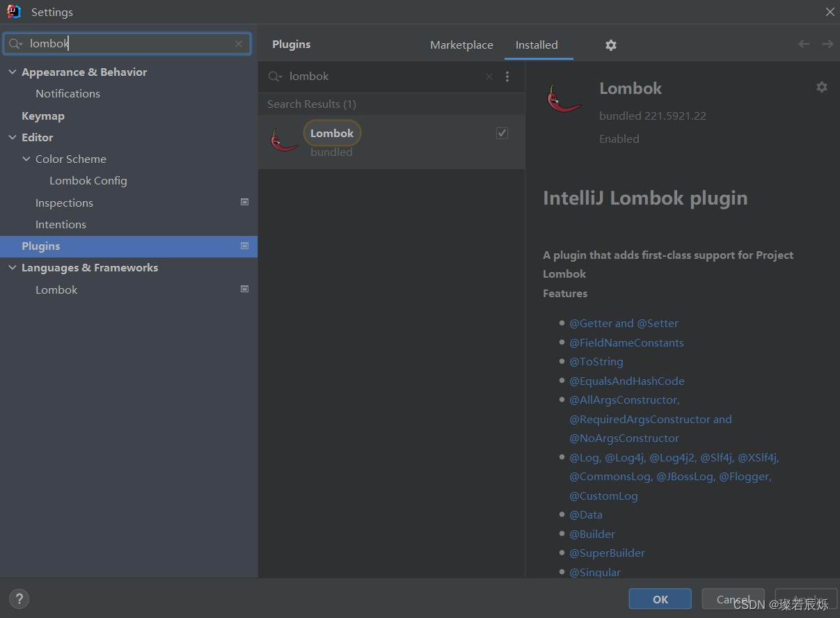Screen dimensions: 840x618
Task: Click the magnifier icon in settings search
Action: click(x=15, y=43)
